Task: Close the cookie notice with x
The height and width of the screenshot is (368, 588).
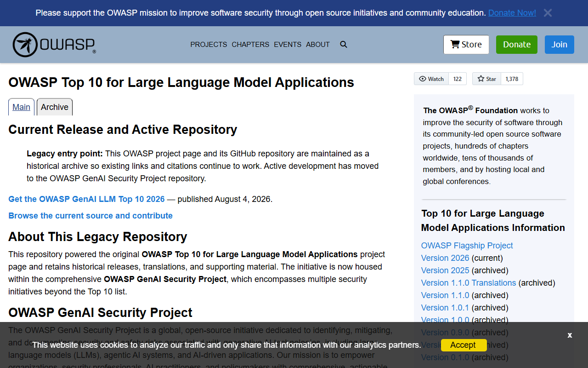Action: (x=570, y=335)
